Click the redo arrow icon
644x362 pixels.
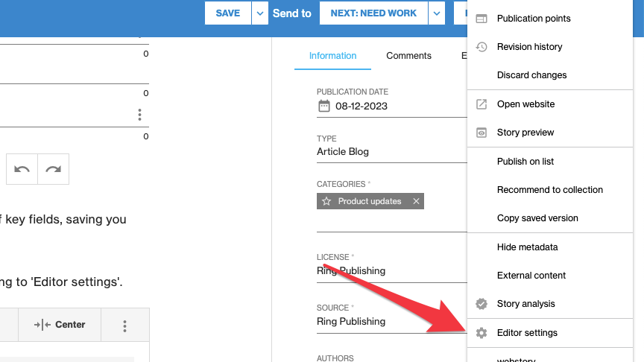click(53, 169)
